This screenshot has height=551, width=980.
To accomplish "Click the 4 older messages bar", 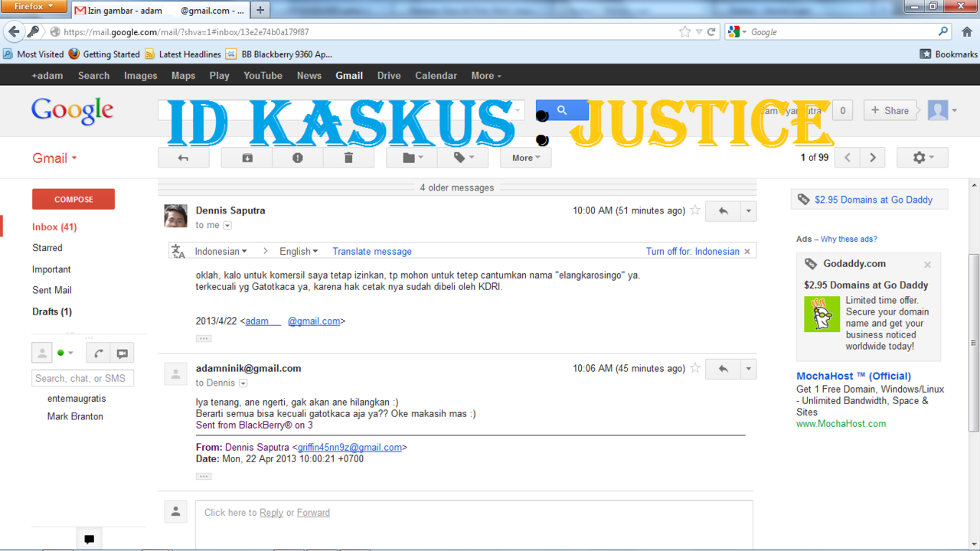I will click(x=457, y=187).
